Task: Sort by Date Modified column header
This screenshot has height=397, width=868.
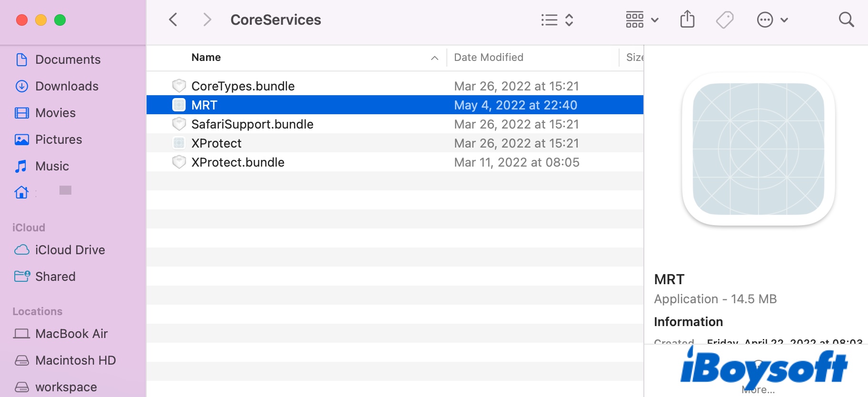Action: pos(488,58)
